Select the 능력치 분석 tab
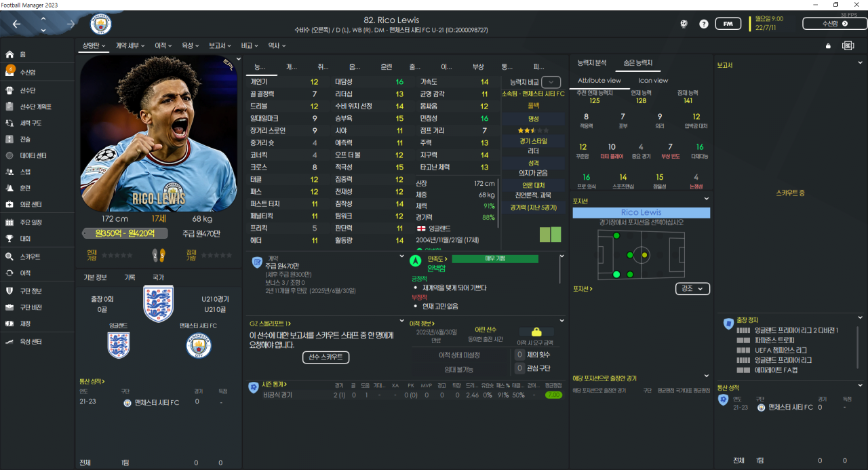This screenshot has height=470, width=868. point(592,62)
